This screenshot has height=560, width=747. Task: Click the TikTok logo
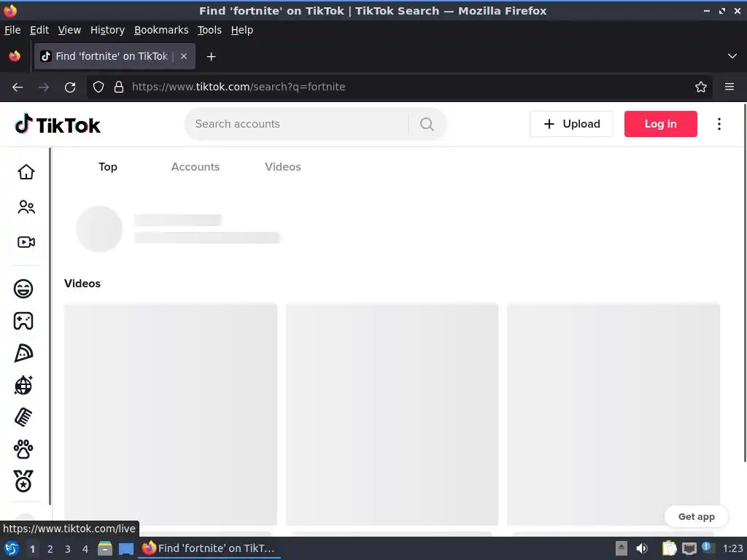58,125
